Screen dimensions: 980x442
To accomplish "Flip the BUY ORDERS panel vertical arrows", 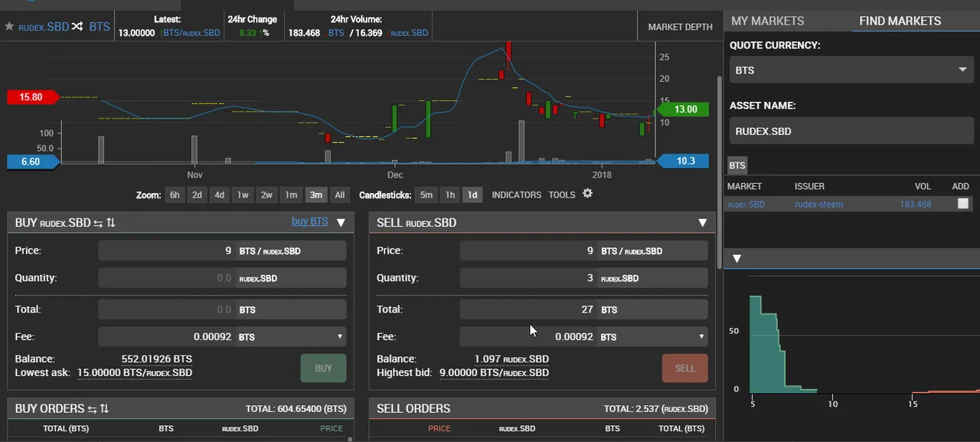I will coord(105,409).
